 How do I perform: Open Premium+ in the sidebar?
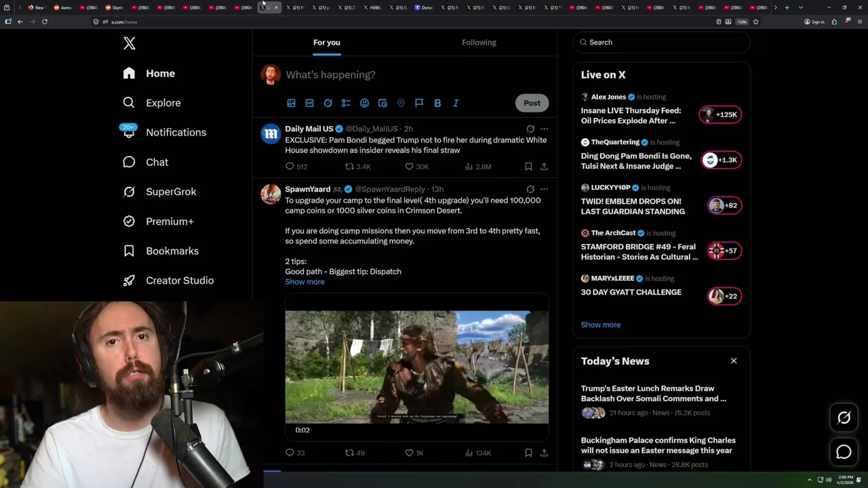click(x=158, y=222)
